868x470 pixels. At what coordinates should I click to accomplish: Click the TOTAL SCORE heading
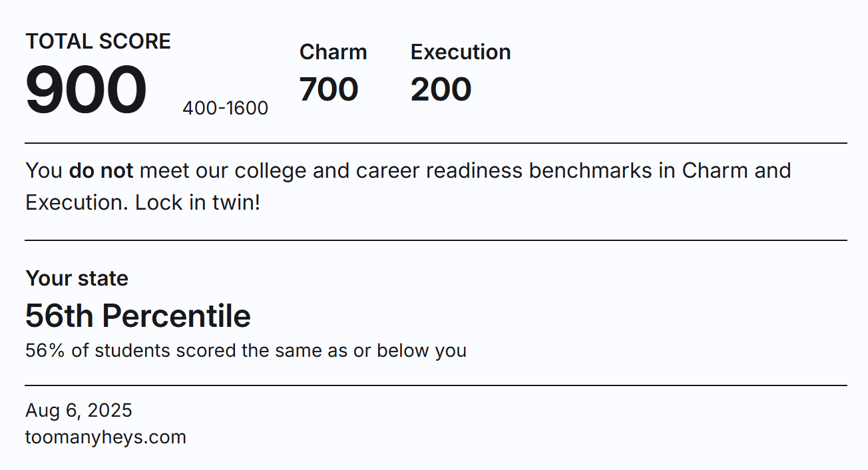(x=98, y=41)
